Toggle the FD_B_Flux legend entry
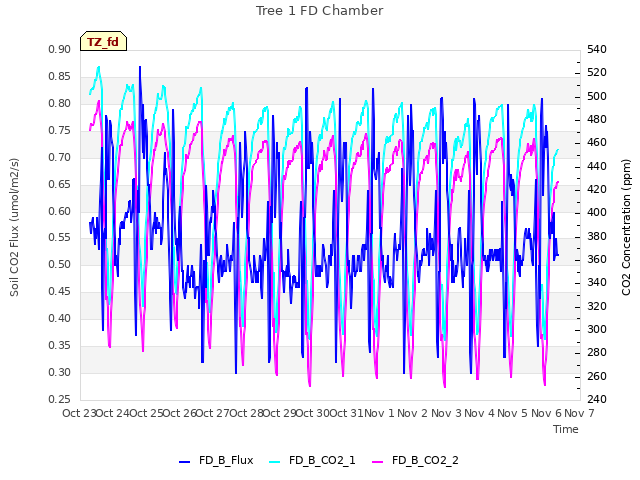This screenshot has width=640, height=480. (216, 460)
